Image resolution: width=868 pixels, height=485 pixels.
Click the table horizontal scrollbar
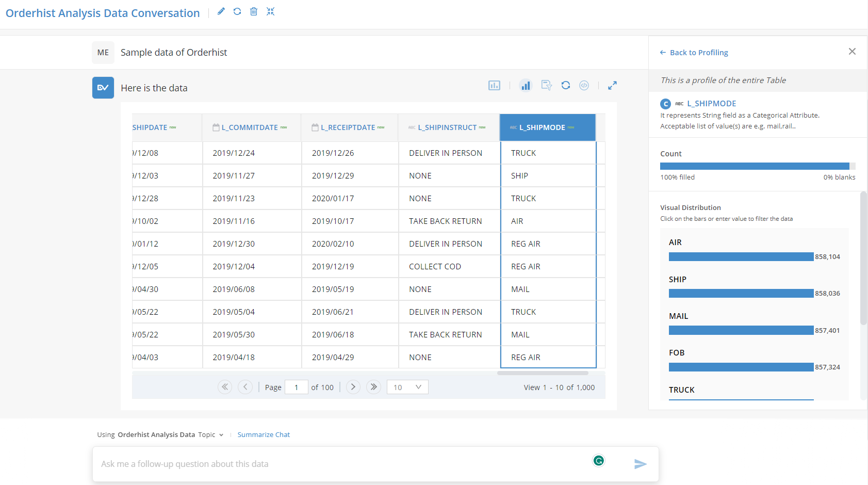click(543, 373)
